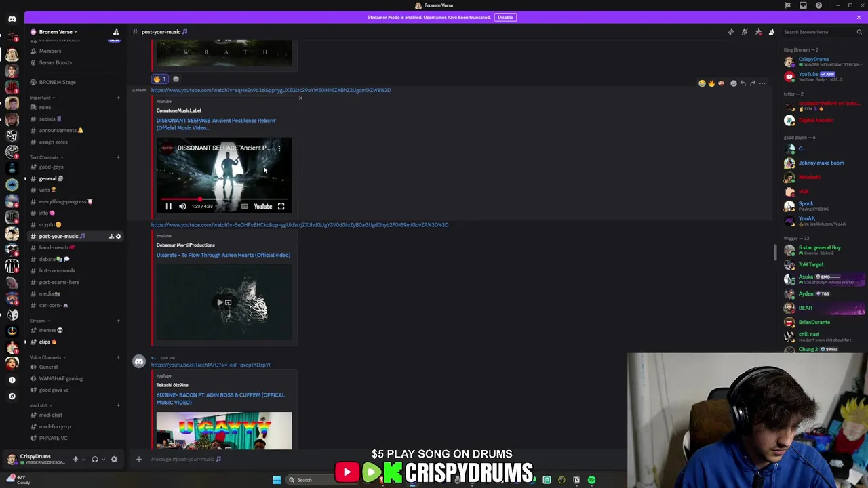868x488 pixels.
Task: Add a channel to Important category
Action: point(118,98)
